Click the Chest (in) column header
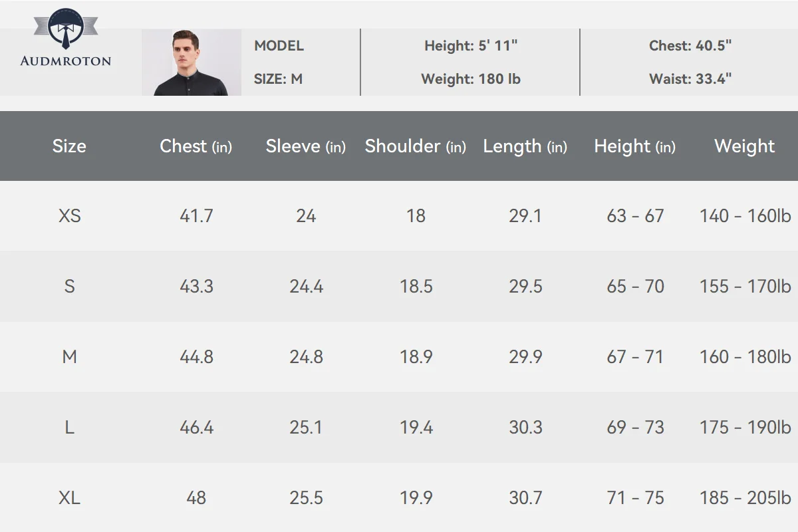 196,146
